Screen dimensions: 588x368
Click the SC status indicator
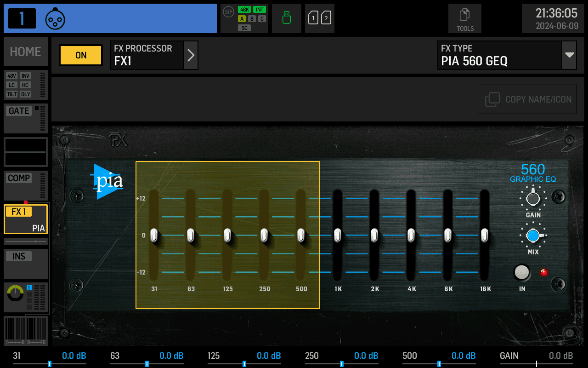click(x=244, y=28)
